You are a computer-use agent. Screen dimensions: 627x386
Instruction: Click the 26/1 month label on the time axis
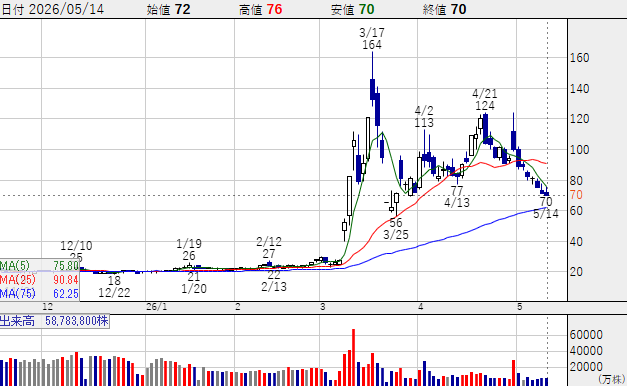156,307
